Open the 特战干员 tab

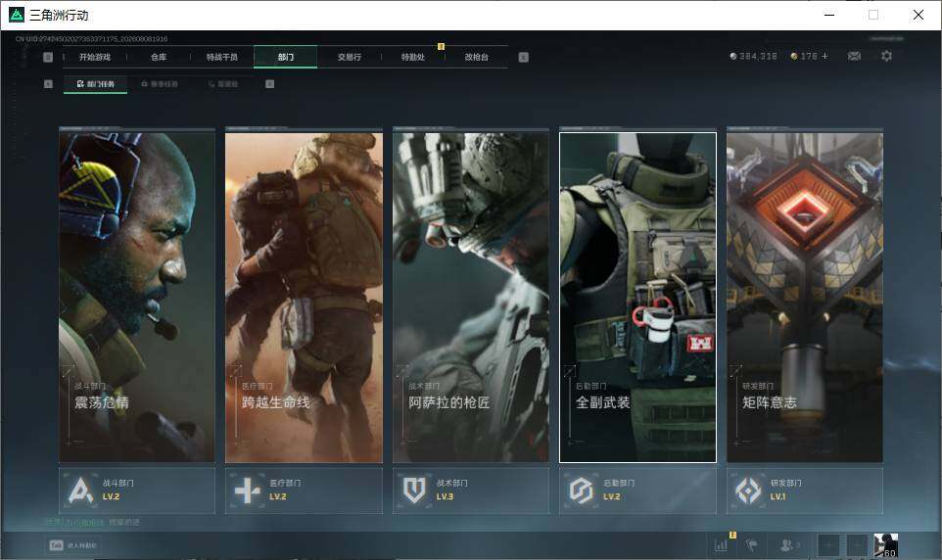tap(222, 57)
